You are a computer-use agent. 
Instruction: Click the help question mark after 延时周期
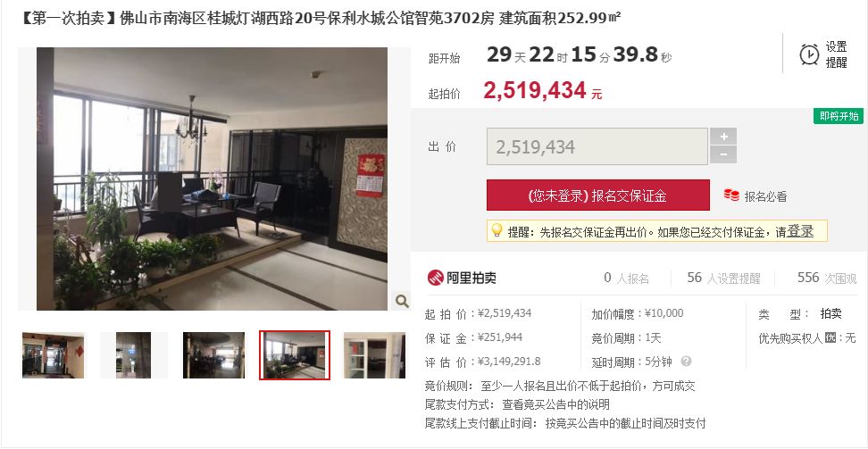point(686,362)
